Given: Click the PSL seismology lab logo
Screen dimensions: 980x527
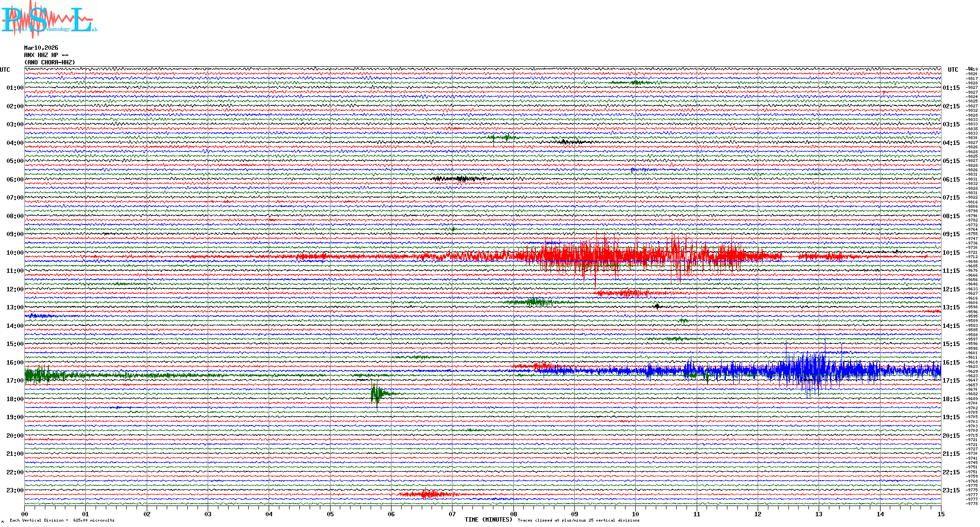Looking at the screenshot, I should tap(49, 19).
